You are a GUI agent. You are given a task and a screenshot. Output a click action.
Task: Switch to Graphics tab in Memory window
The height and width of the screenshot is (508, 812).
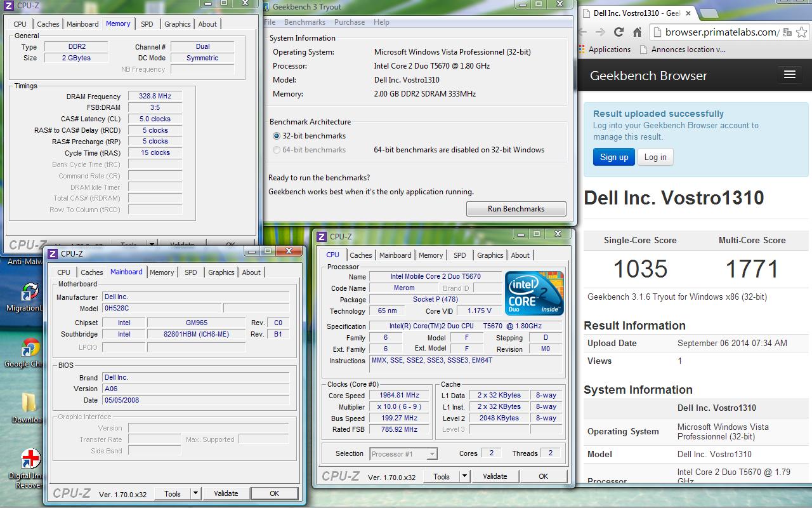178,24
